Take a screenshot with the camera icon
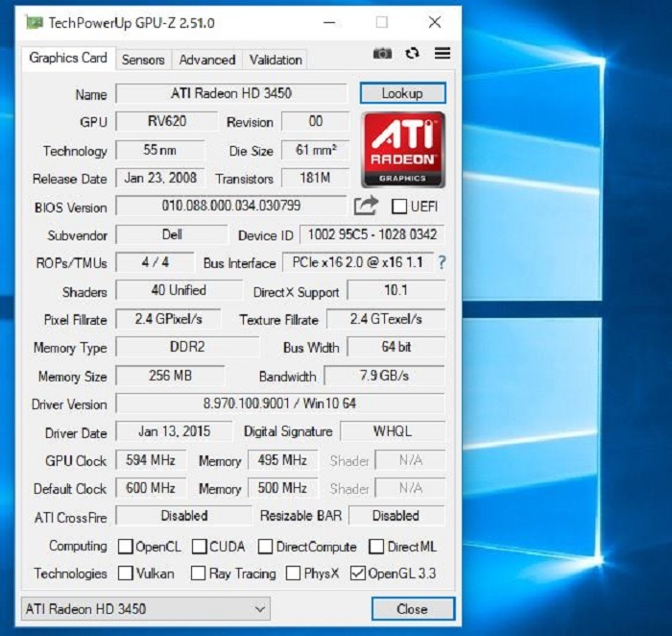 pos(382,54)
